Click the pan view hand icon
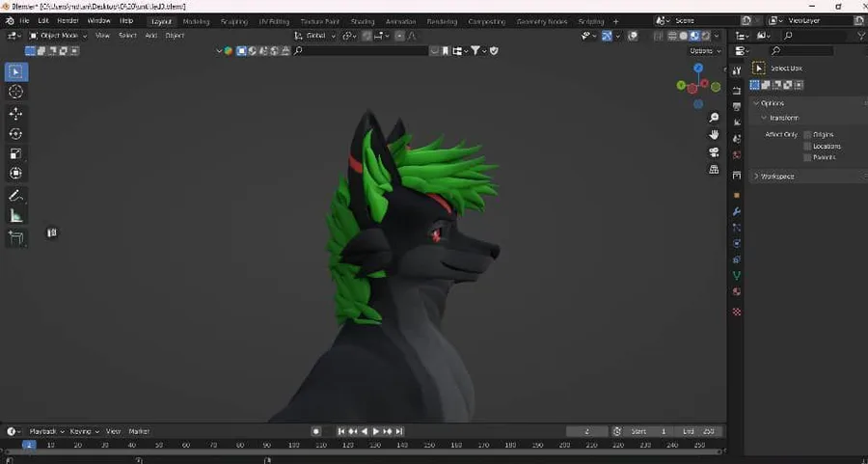 click(714, 134)
